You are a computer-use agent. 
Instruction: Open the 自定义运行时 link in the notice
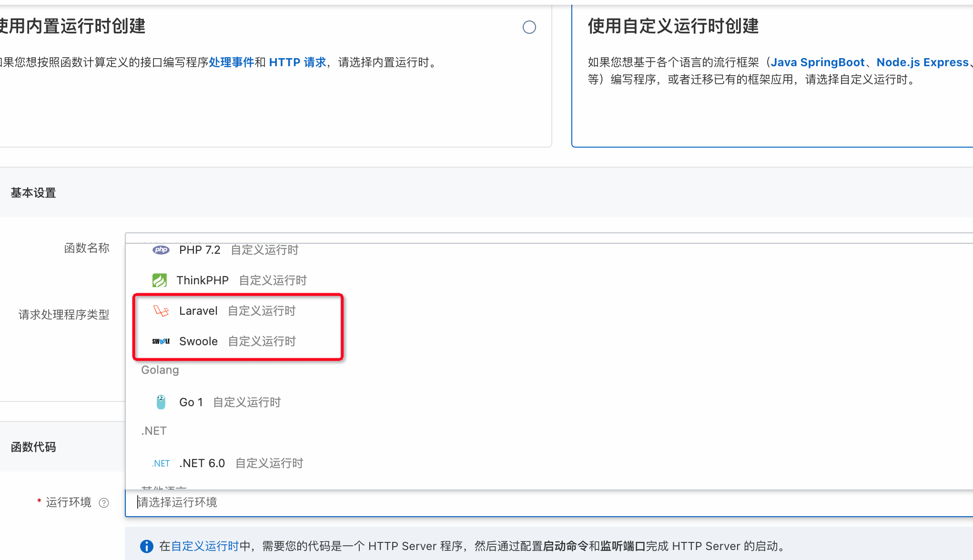205,546
